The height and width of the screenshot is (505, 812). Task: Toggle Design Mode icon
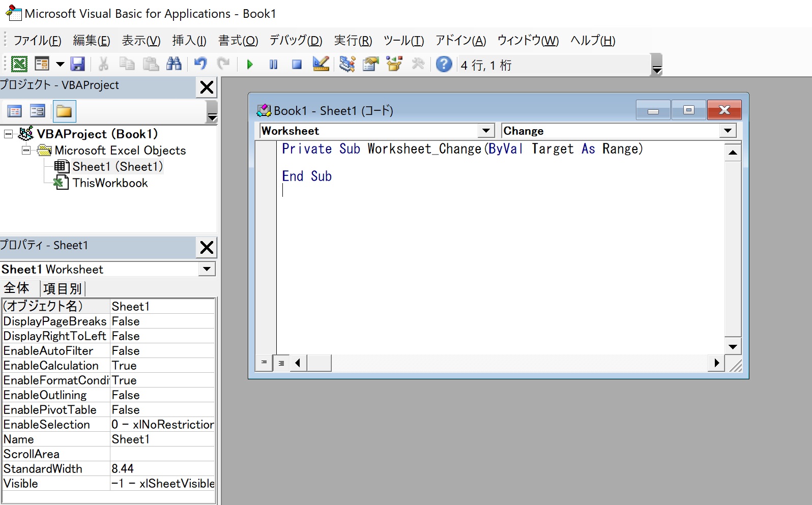pyautogui.click(x=321, y=64)
